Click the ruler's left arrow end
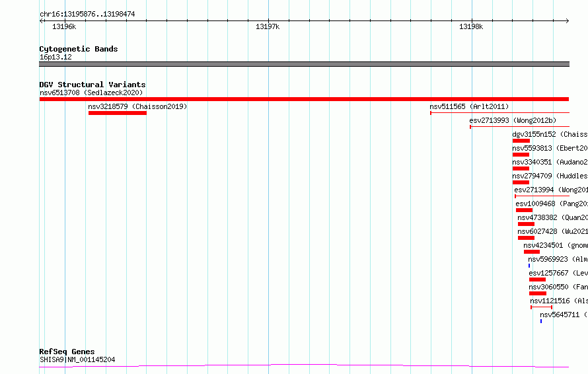The width and height of the screenshot is (588, 374). tap(41, 21)
